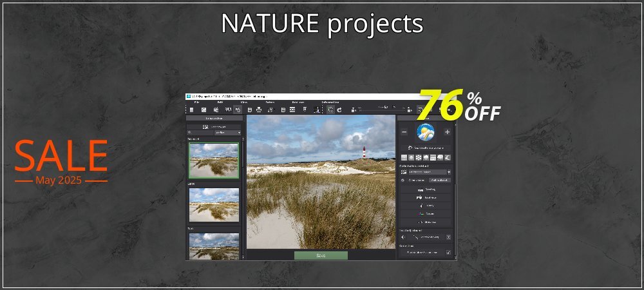Image resolution: width=644 pixels, height=290 pixels.
Task: Select the grey cloud preset icon before moon
Action: (x=440, y=158)
